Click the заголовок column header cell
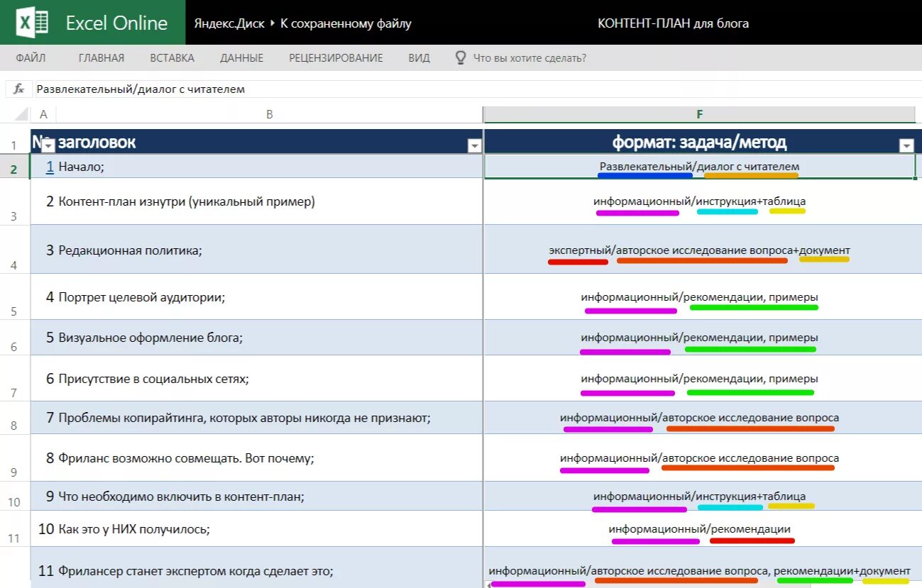 point(269,142)
